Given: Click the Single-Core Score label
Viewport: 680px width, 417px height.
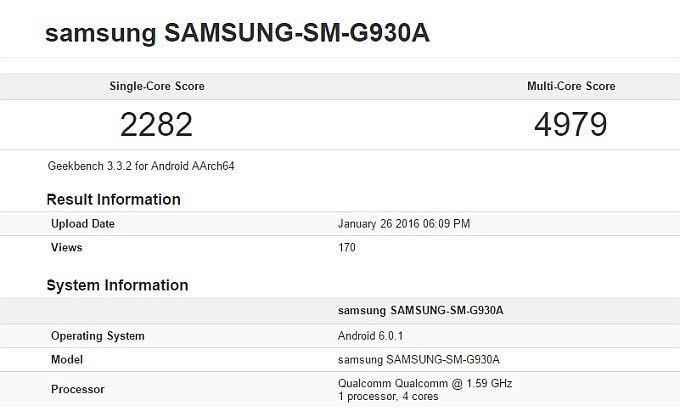Looking at the screenshot, I should [156, 86].
